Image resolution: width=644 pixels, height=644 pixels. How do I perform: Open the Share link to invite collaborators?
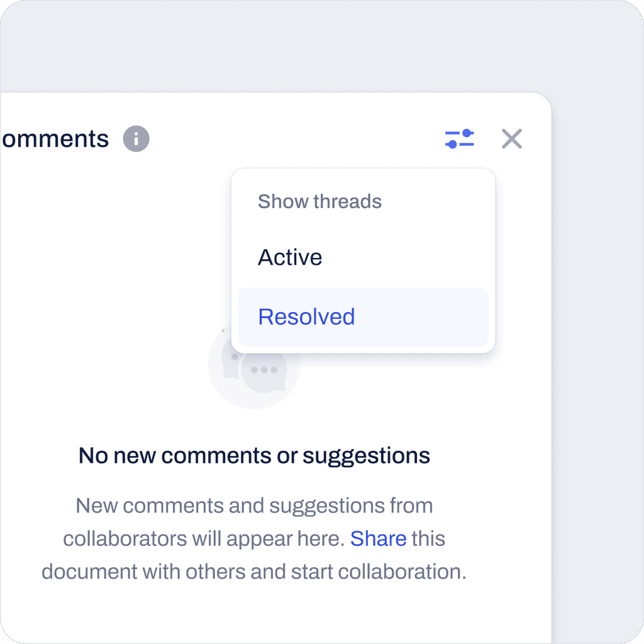(378, 538)
